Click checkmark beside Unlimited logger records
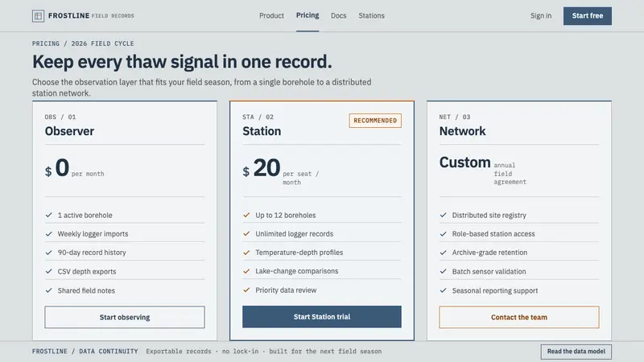The image size is (644, 362). [246, 233]
